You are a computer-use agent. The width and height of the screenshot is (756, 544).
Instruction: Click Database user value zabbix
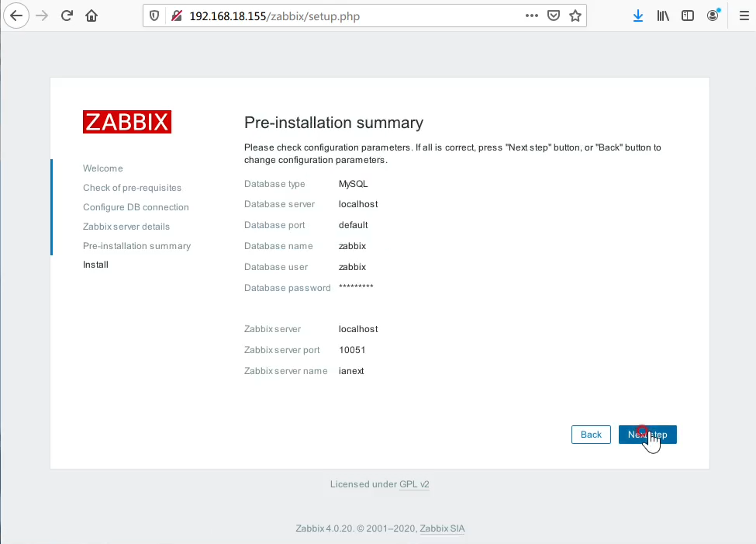tap(353, 267)
